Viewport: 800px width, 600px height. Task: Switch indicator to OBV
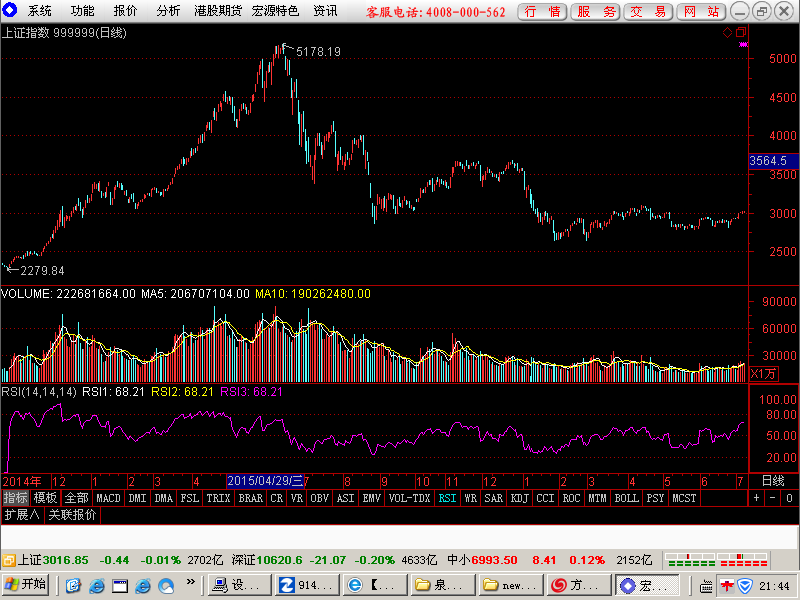click(319, 498)
